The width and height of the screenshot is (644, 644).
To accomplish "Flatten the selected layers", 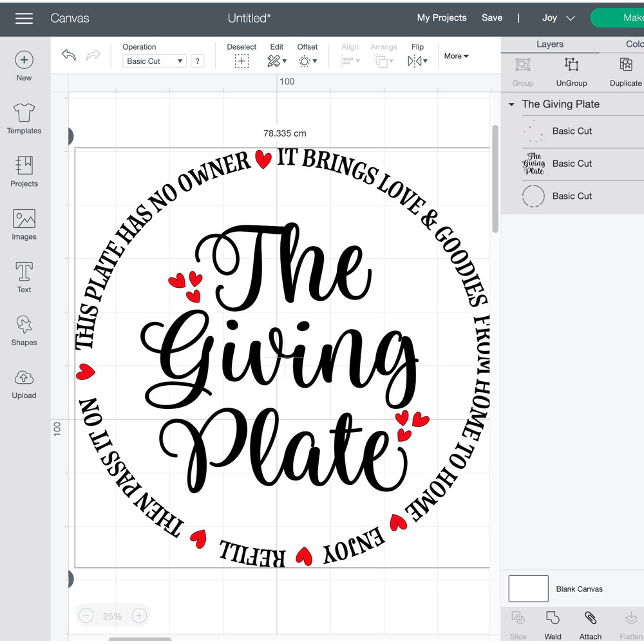I will (629, 623).
